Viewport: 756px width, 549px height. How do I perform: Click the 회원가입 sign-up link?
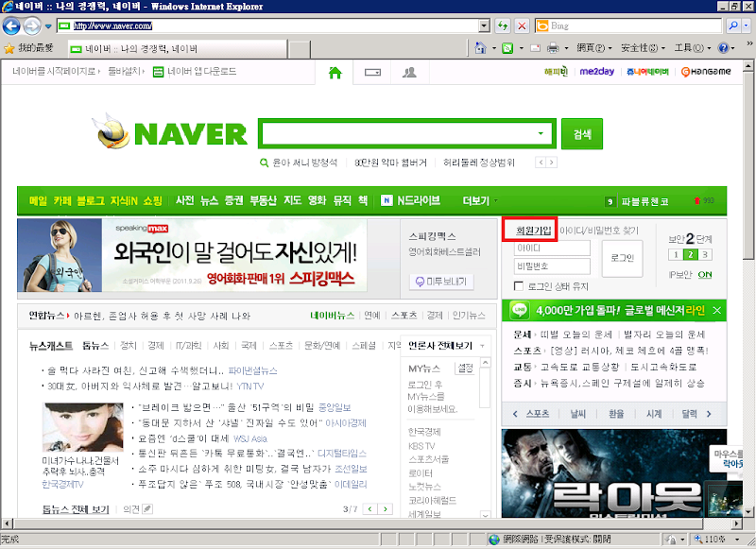[533, 231]
